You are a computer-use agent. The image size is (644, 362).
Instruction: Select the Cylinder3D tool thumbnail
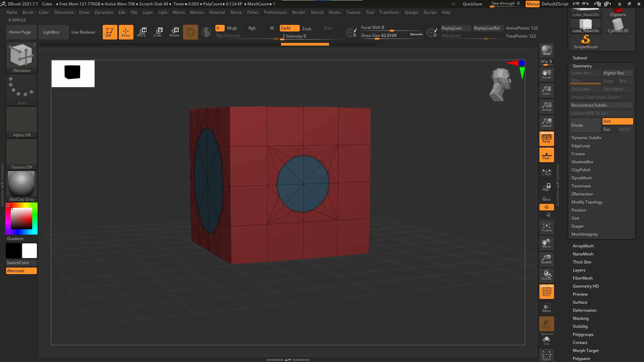tap(618, 25)
